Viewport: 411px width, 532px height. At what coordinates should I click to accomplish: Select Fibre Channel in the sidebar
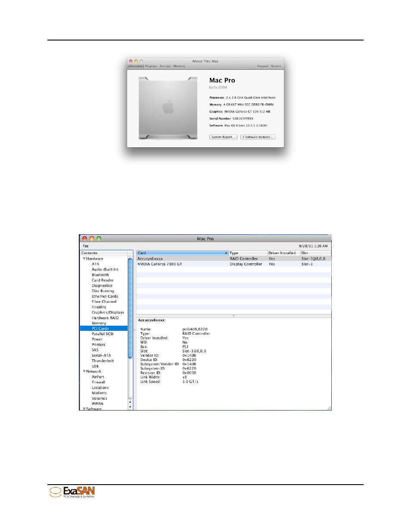tap(104, 302)
